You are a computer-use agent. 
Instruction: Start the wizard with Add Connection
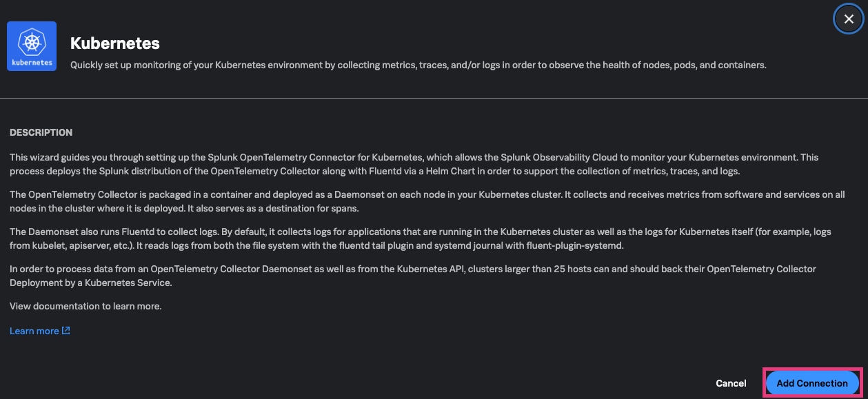[812, 383]
